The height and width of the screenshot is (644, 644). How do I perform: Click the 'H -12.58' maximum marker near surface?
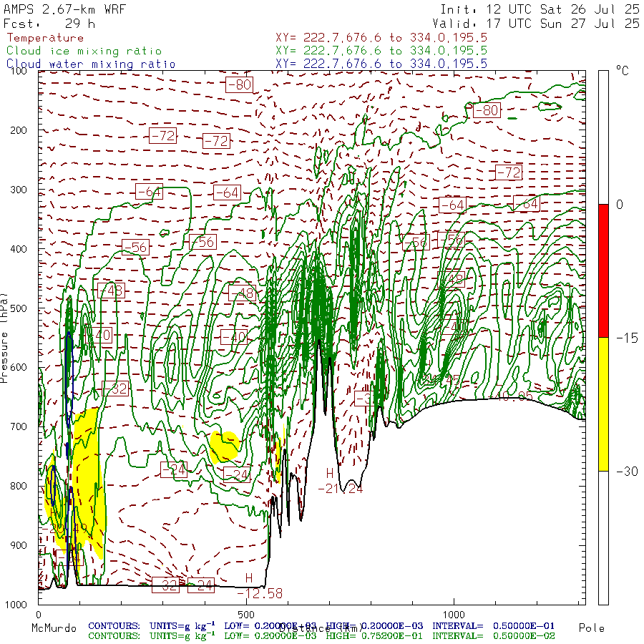pyautogui.click(x=260, y=586)
